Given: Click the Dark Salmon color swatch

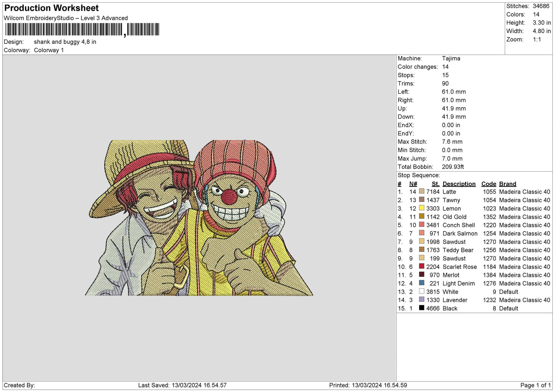Looking at the screenshot, I should click(422, 233).
